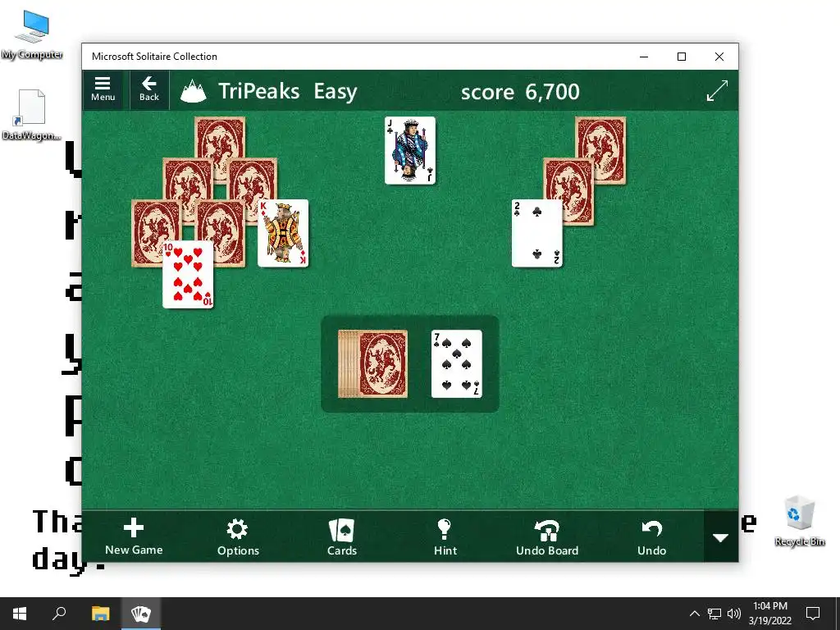
Task: Start a New Game
Action: (134, 536)
